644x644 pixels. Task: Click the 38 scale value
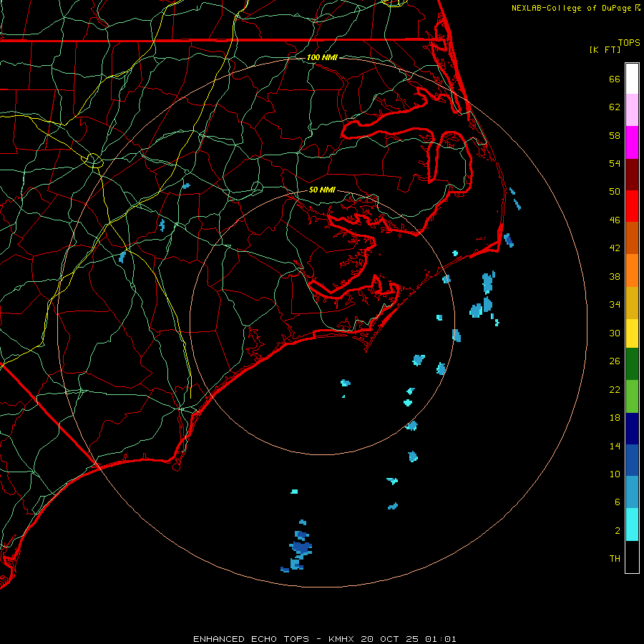(x=615, y=276)
